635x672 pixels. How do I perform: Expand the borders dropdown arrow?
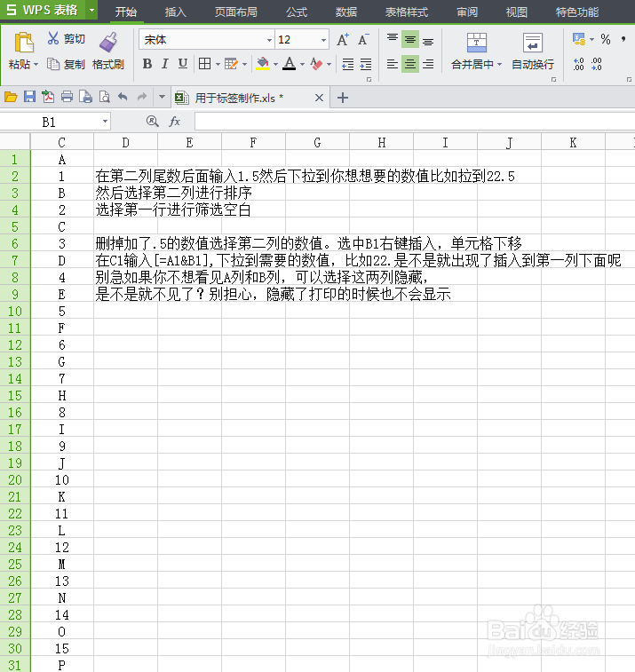click(x=218, y=64)
